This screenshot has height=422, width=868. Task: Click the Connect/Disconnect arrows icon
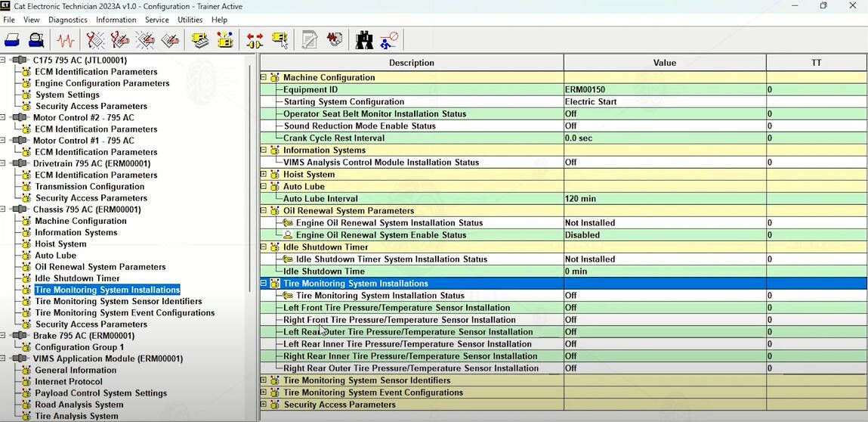click(255, 40)
